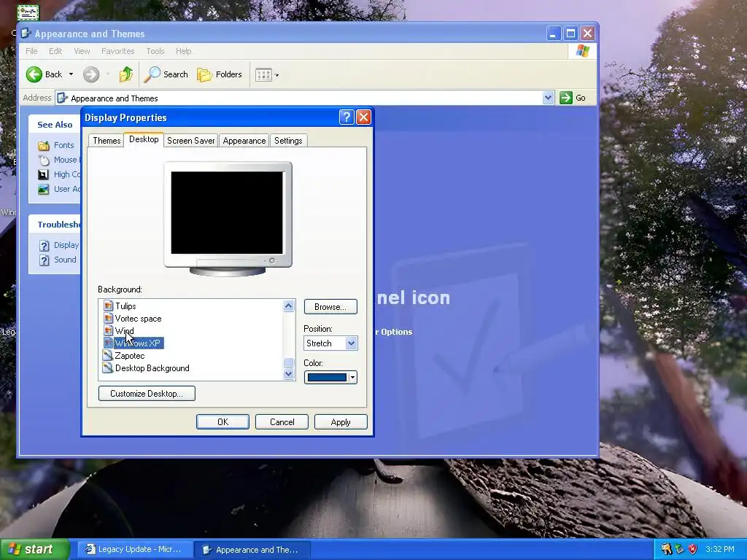The image size is (747, 560).
Task: Click the Zapotec bitmap icon
Action: [108, 356]
